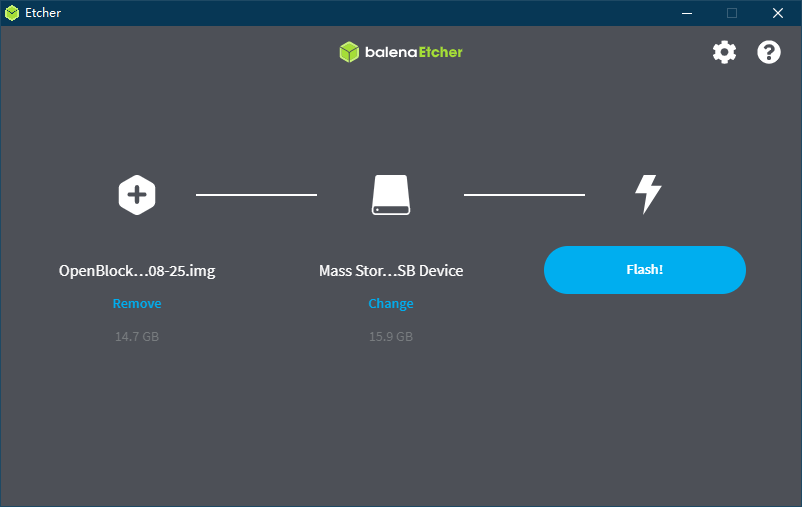Click the Etcher cube icon in title bar
The height and width of the screenshot is (507, 802).
[x=12, y=13]
